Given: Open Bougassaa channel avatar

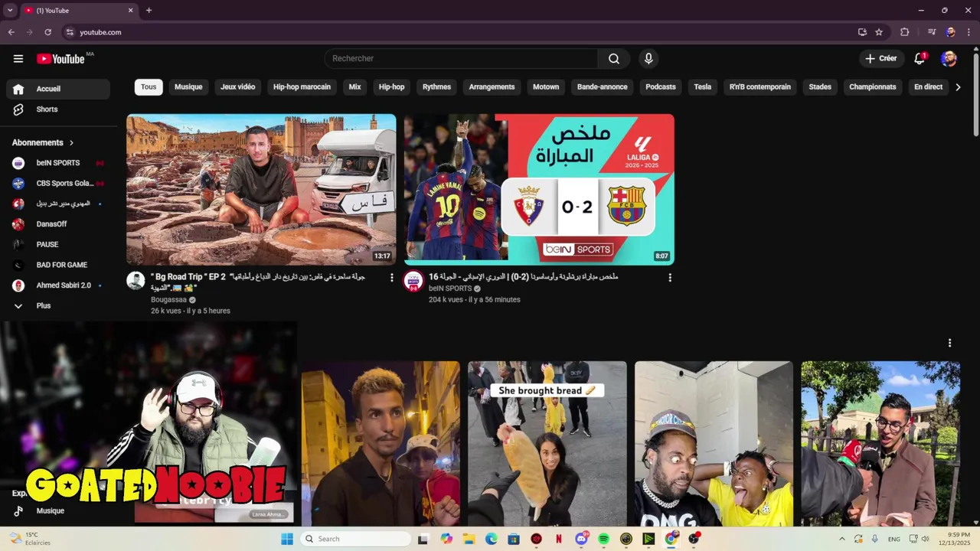Looking at the screenshot, I should [x=136, y=280].
